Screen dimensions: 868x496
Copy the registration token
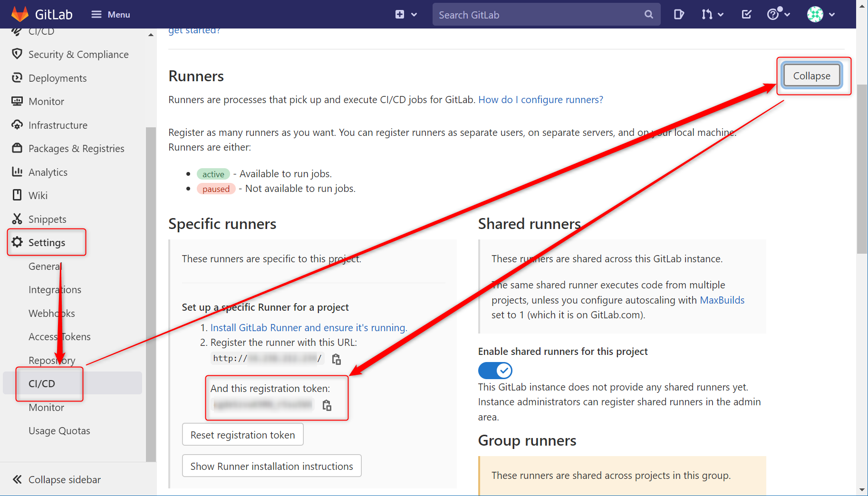click(327, 405)
